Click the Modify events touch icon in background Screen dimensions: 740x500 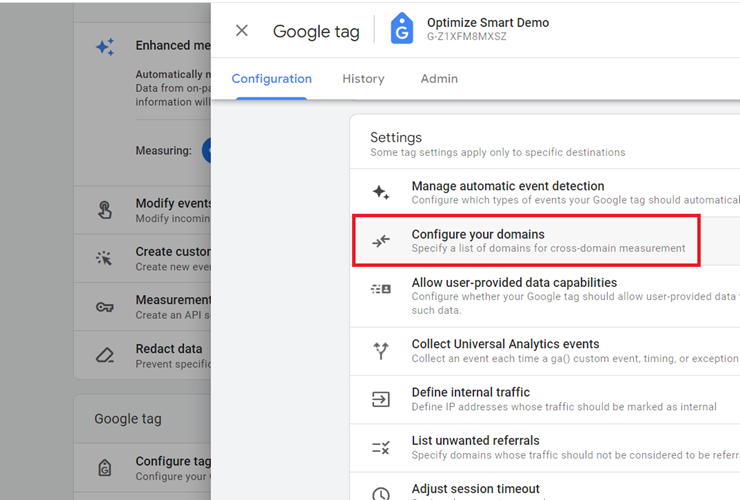(105, 210)
